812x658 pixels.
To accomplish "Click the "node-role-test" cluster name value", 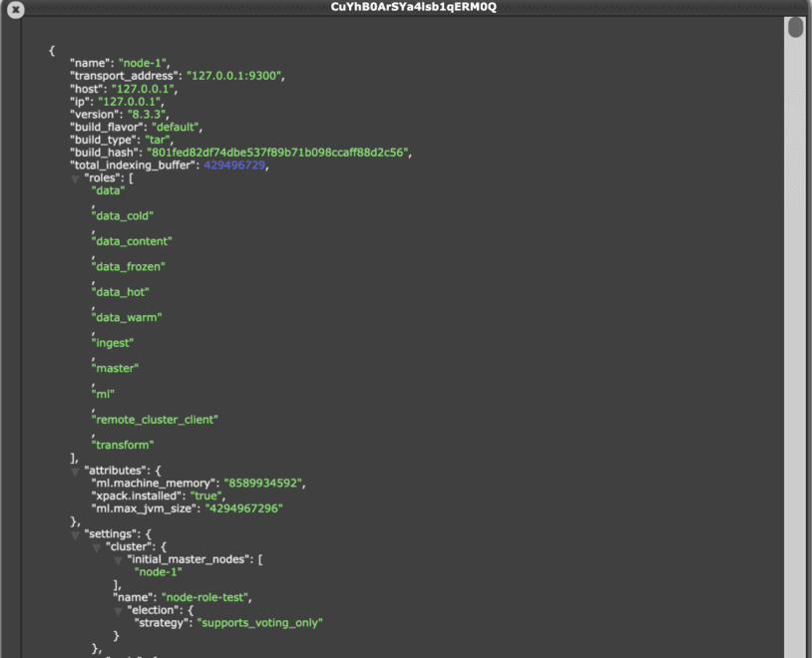I will pos(205,597).
